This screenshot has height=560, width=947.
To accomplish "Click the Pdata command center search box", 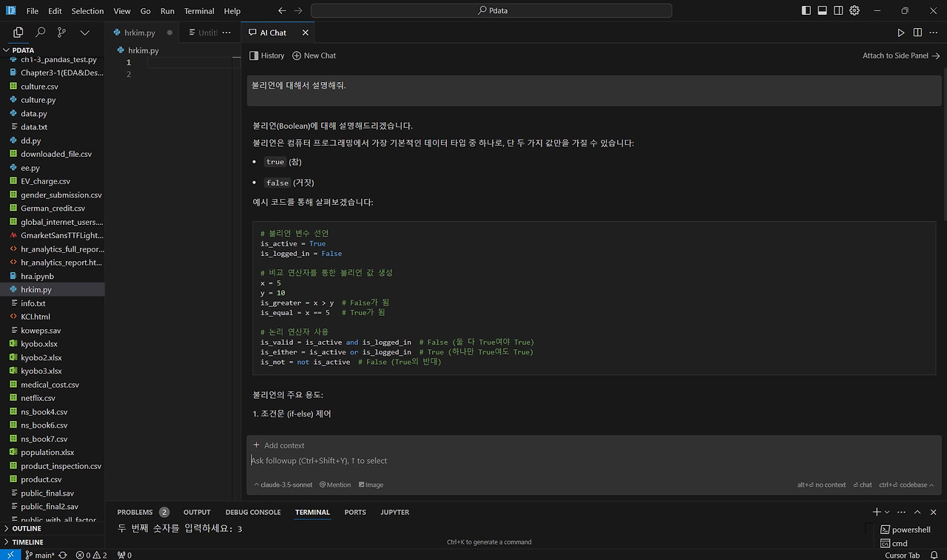I will pyautogui.click(x=491, y=11).
